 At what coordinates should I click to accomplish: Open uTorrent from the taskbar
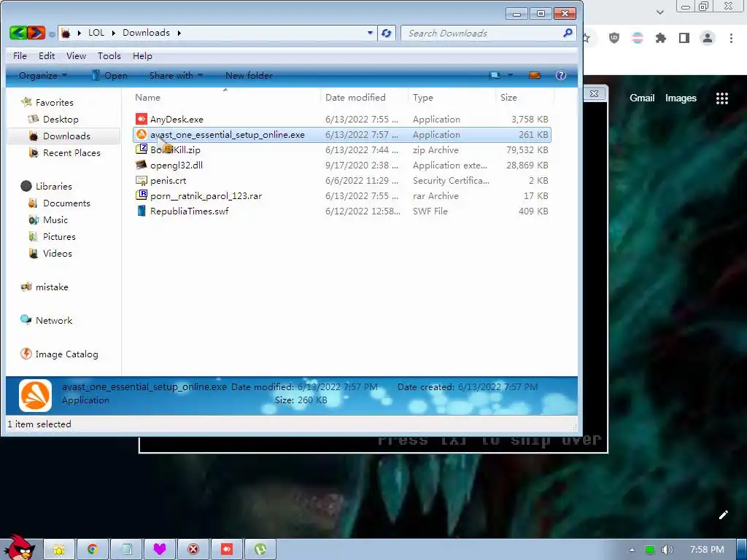260,550
